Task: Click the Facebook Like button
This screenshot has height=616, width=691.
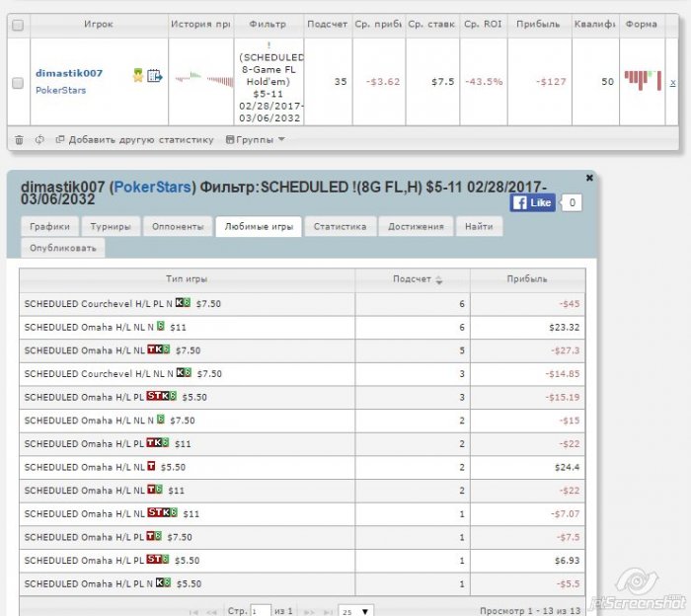Action: (x=533, y=202)
